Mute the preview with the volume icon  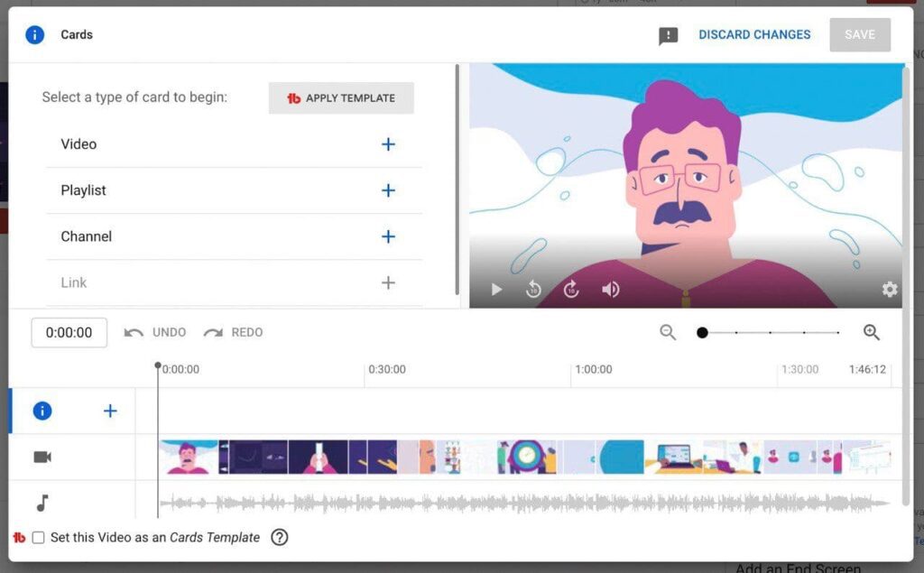coord(610,289)
